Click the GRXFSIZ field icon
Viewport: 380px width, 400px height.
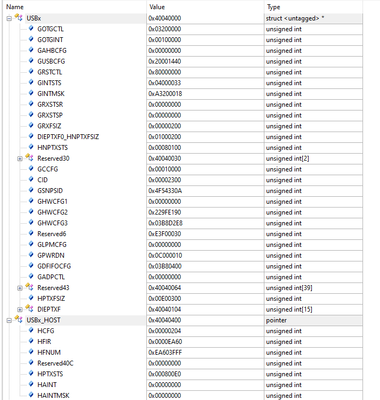coord(31,126)
